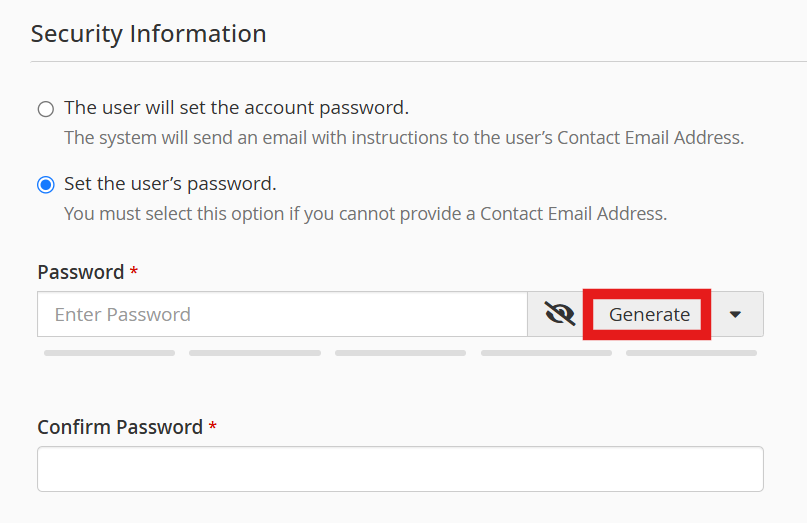Select the "Set the user's password" radio button
The image size is (807, 523).
(45, 185)
